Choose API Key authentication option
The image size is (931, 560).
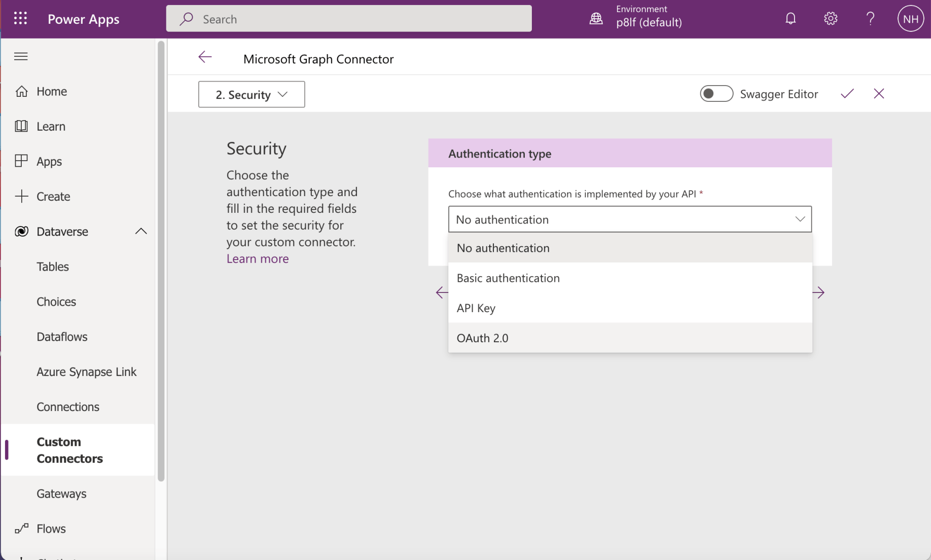point(476,308)
